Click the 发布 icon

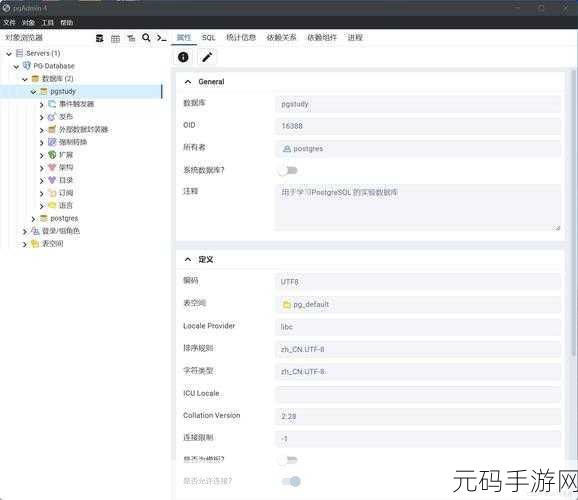coord(52,117)
